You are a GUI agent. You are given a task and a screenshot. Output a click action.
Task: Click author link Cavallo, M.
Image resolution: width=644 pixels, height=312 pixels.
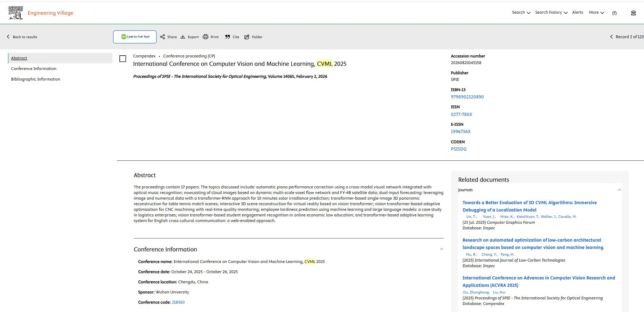coord(567,217)
